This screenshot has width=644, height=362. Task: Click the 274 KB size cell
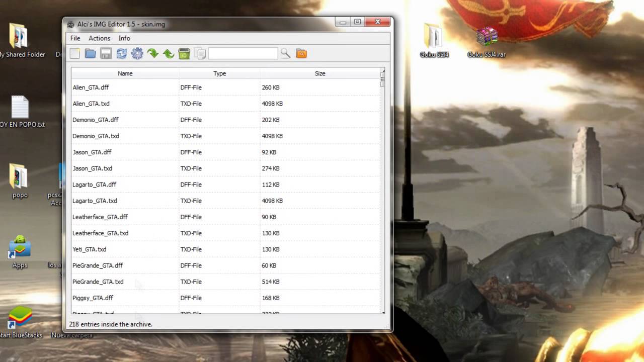271,168
